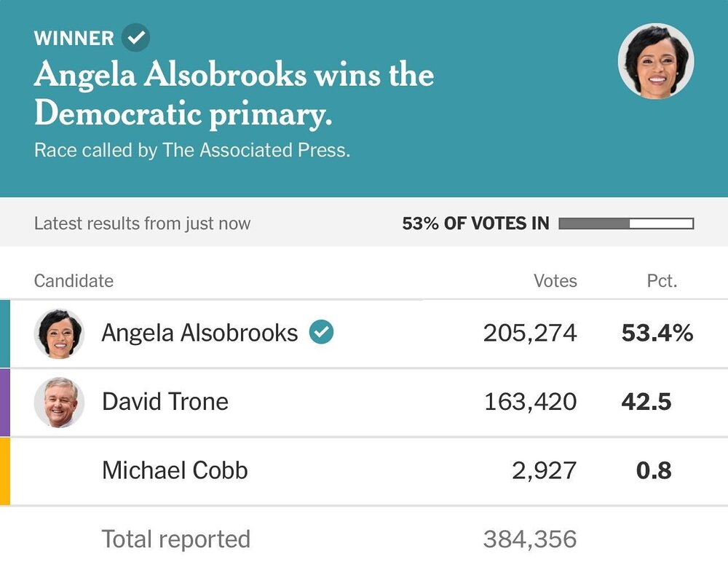Click the "Latest results from just now" text

coord(142,223)
